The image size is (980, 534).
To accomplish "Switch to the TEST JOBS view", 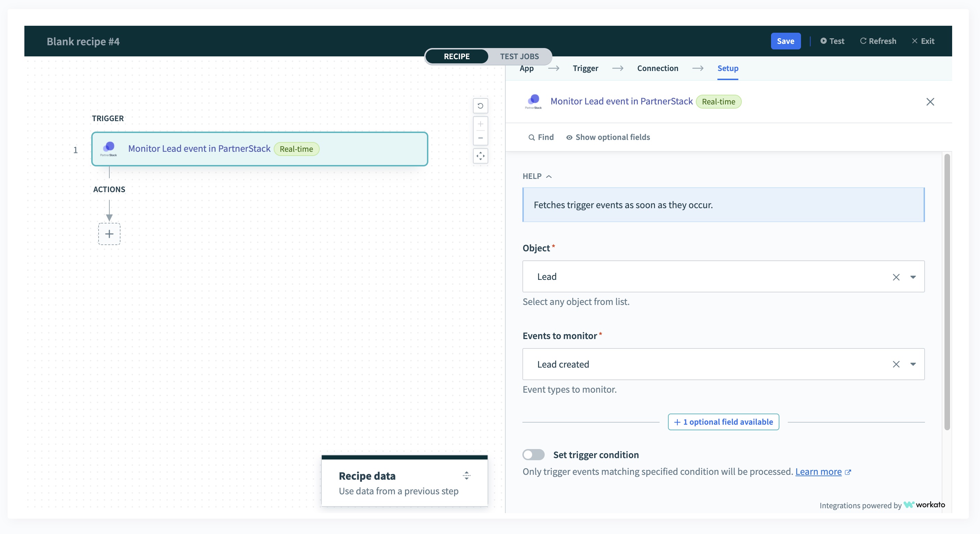I will click(519, 56).
